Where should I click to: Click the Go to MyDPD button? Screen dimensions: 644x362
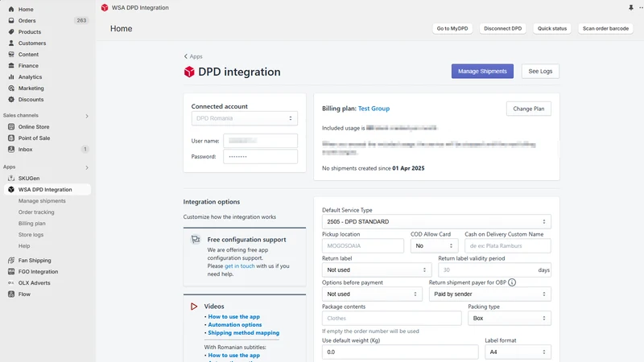(452, 28)
